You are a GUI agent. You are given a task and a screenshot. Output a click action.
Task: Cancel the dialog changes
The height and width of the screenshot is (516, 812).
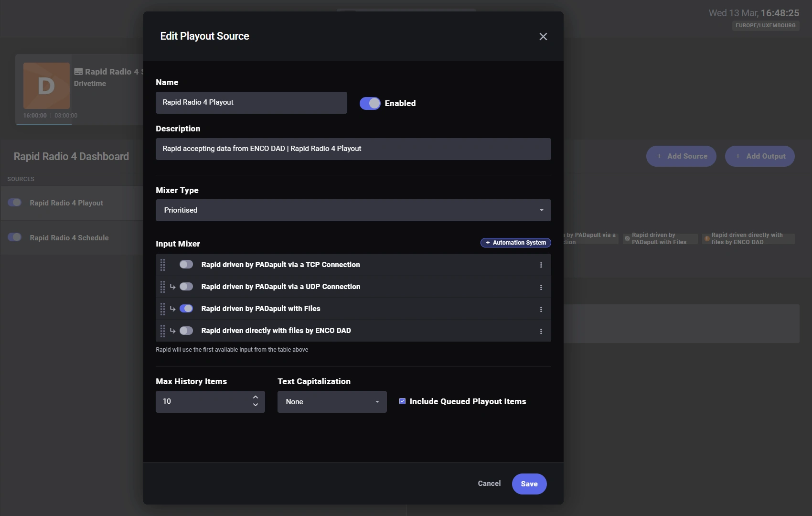click(489, 484)
